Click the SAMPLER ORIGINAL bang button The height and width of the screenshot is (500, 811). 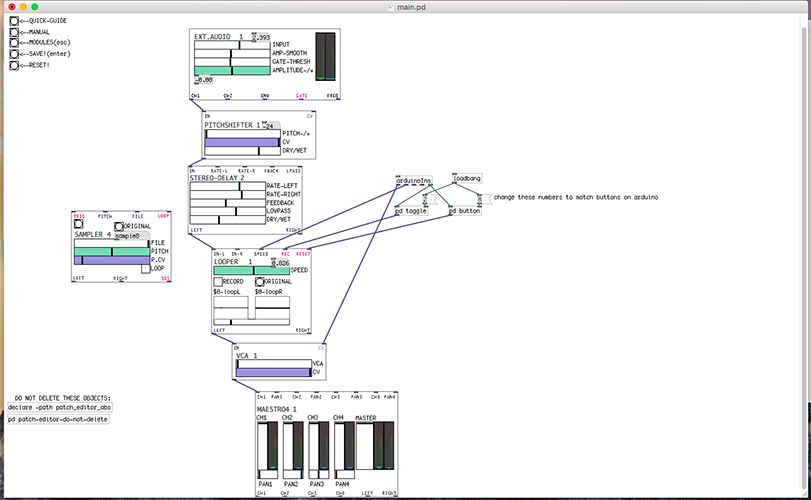pos(119,227)
